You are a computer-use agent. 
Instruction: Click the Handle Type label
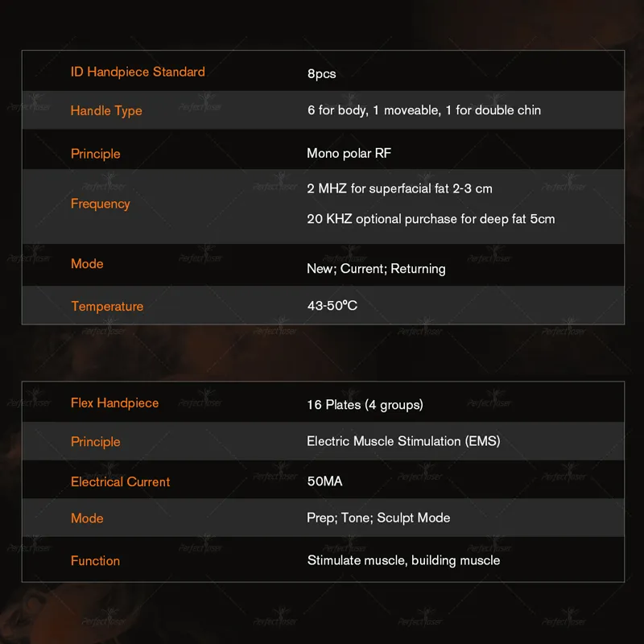(106, 111)
